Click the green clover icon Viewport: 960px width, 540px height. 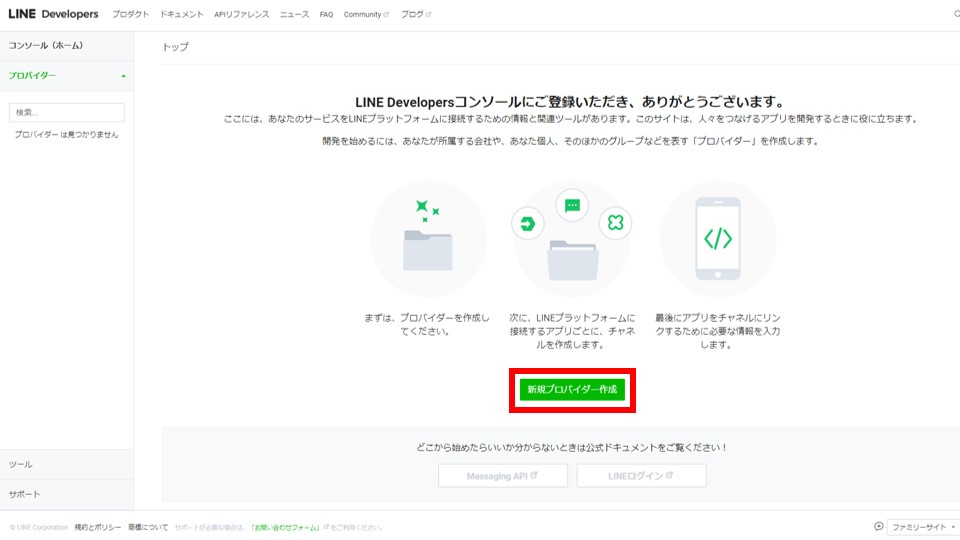coord(615,223)
